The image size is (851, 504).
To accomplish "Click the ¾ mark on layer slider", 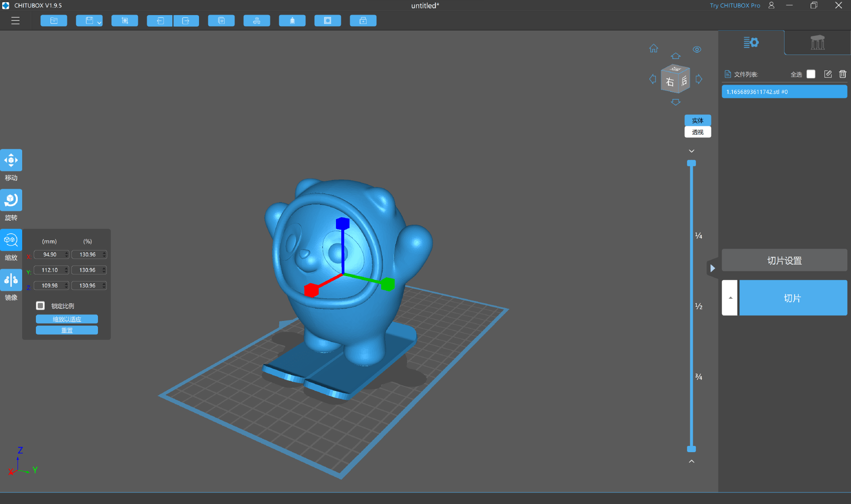I will tap(699, 377).
